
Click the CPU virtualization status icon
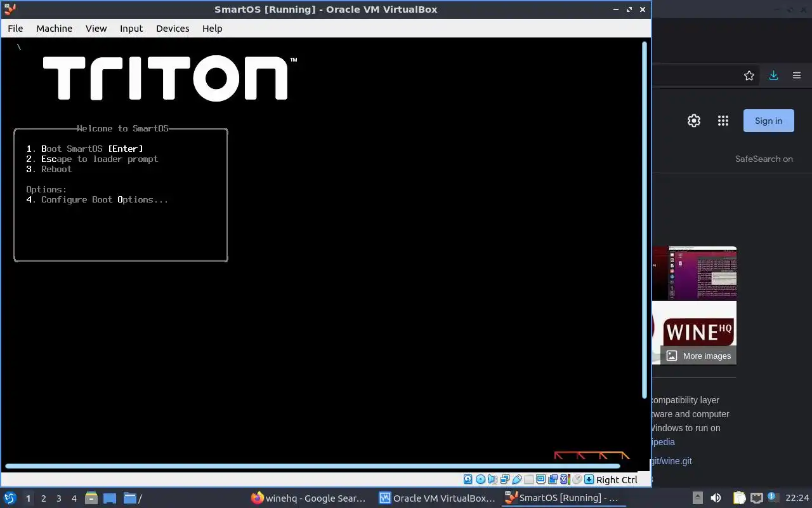coord(565,479)
